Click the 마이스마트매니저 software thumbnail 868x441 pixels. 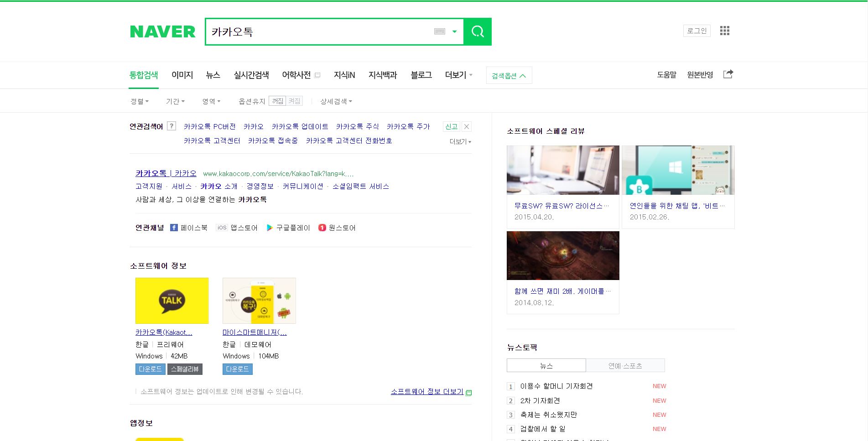[x=259, y=301]
